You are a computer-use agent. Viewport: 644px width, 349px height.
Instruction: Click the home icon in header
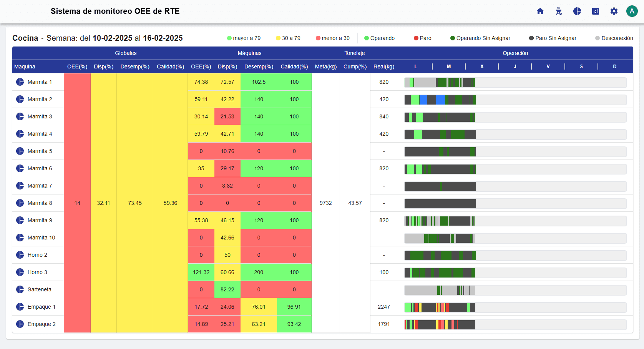point(540,11)
